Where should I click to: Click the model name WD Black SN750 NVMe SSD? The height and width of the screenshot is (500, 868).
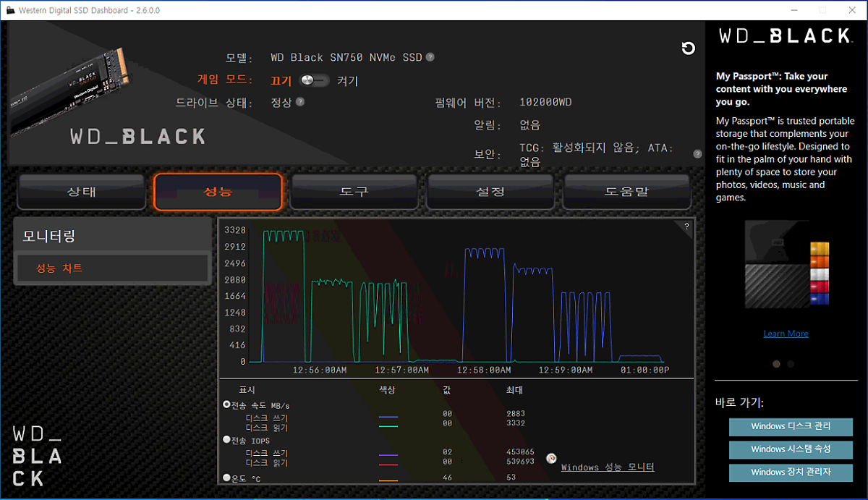point(346,57)
